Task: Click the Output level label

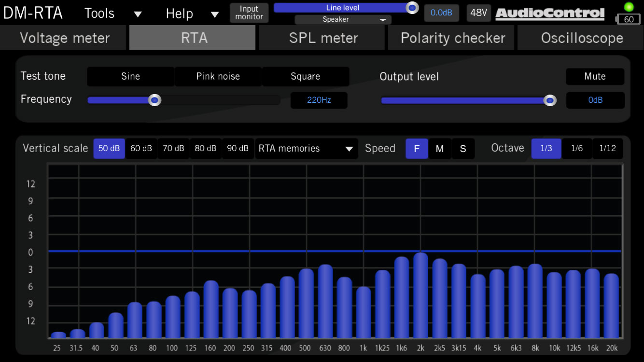Action: pyautogui.click(x=409, y=76)
